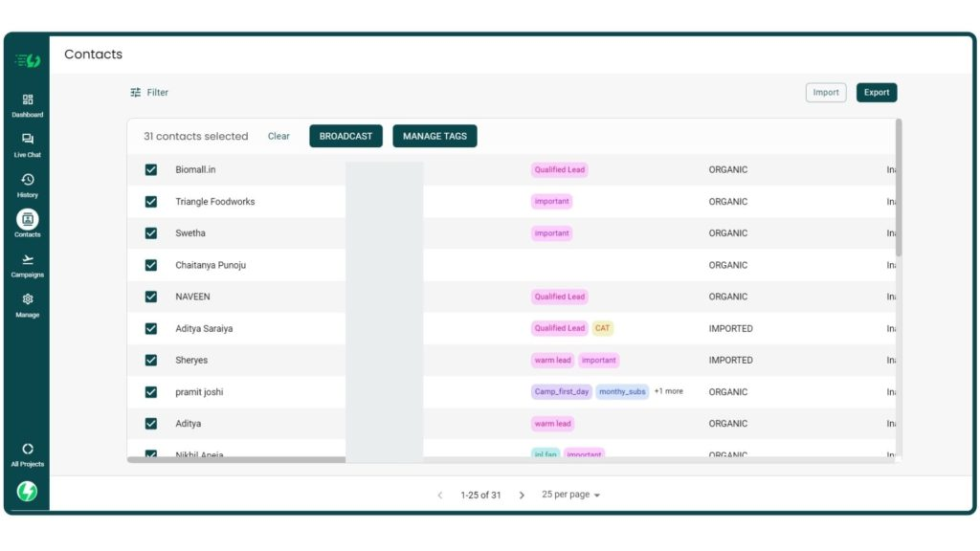Click the Export button
980x551 pixels.
tap(876, 93)
